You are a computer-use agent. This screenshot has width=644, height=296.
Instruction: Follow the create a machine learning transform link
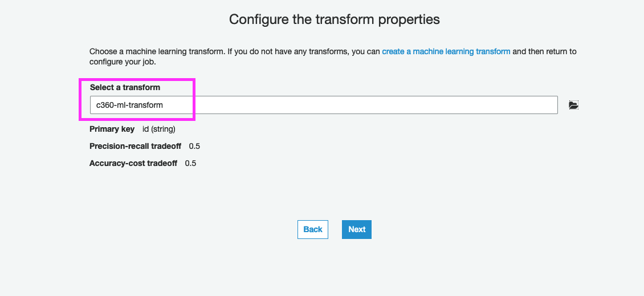(446, 51)
